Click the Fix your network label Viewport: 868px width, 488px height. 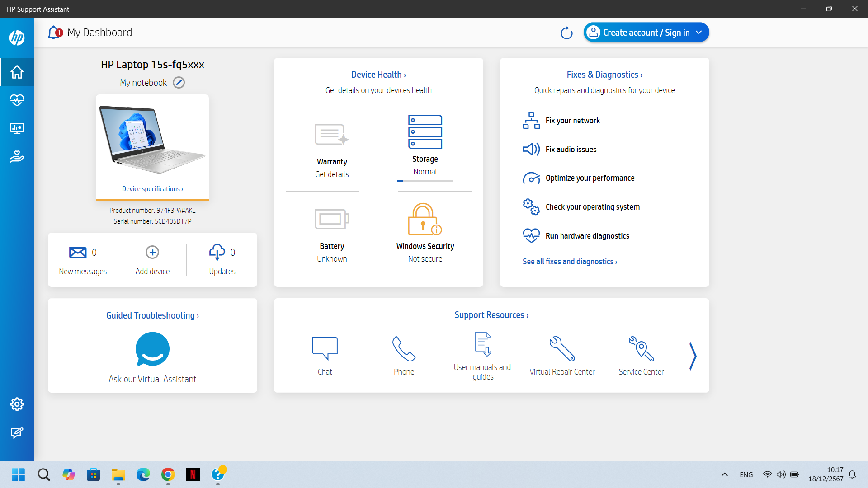(x=573, y=121)
